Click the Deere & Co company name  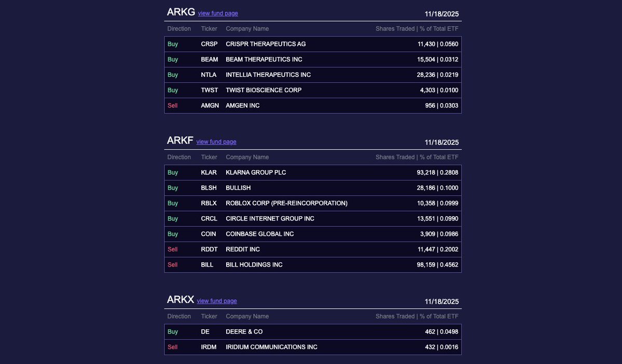[x=244, y=332]
